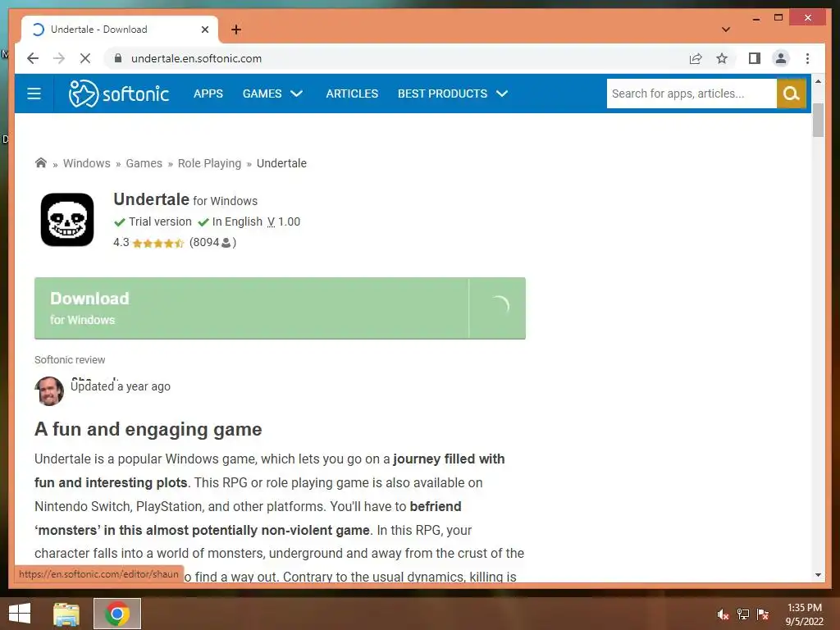Go back using the browser back arrow

33,58
